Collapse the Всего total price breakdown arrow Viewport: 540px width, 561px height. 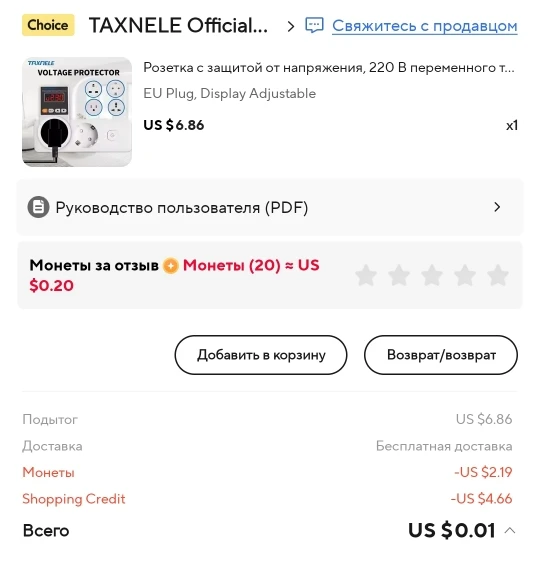[x=510, y=531]
